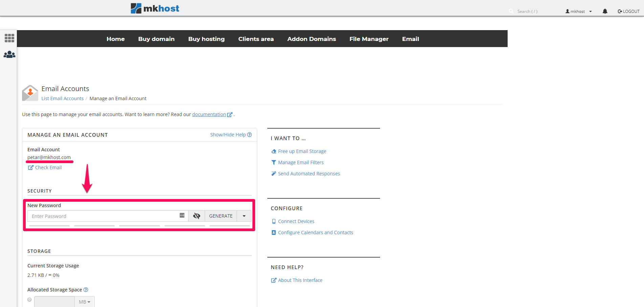This screenshot has width=644, height=307.
Task: Open Manage Email Filters link
Action: click(301, 162)
